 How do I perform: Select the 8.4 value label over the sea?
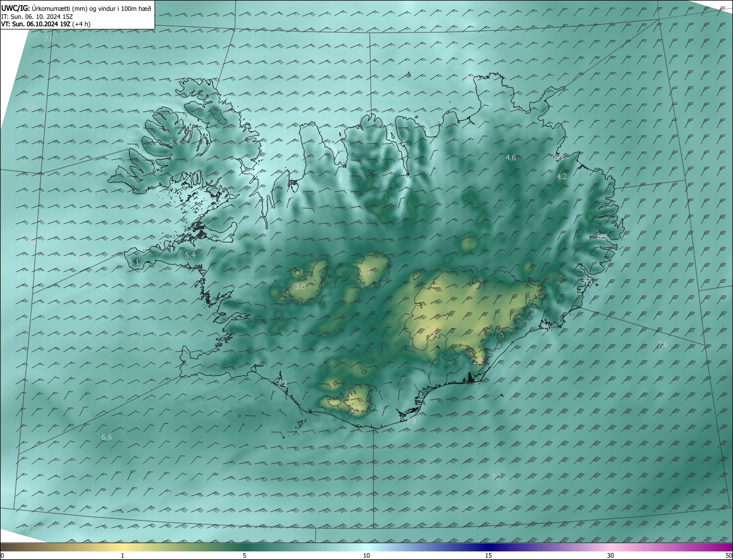[x=31, y=108]
